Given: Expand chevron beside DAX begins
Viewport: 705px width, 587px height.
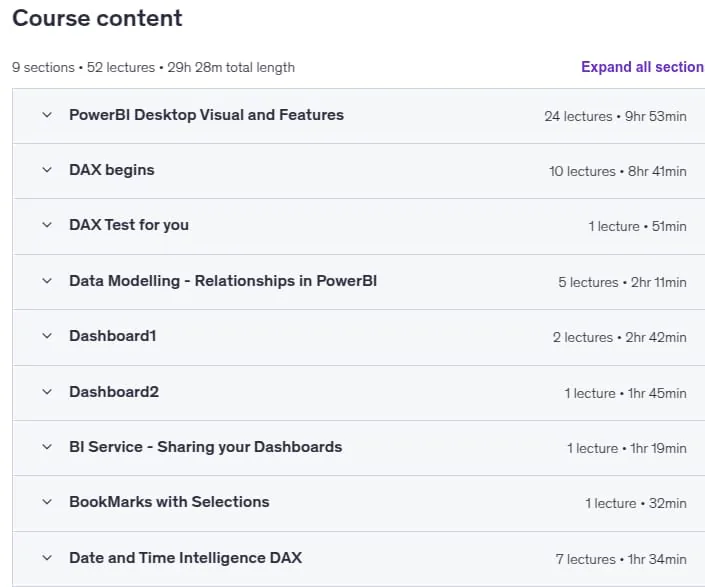Looking at the screenshot, I should point(47,170).
